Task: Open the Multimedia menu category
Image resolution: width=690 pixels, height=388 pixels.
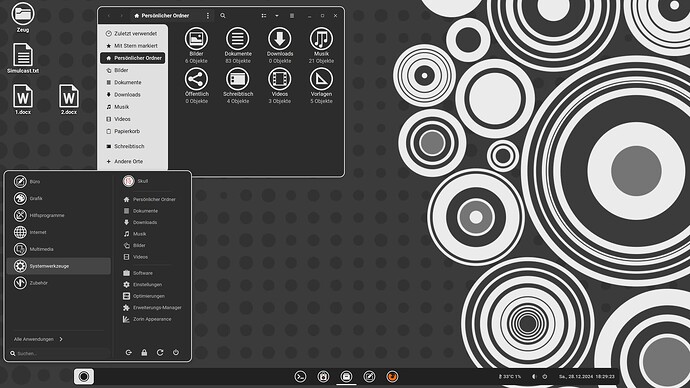Action: tap(59, 249)
